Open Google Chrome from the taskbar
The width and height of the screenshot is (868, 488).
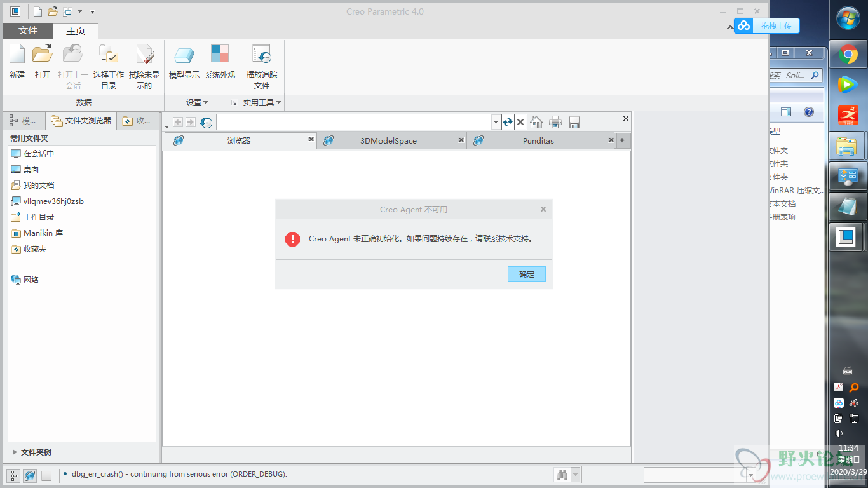tap(848, 55)
